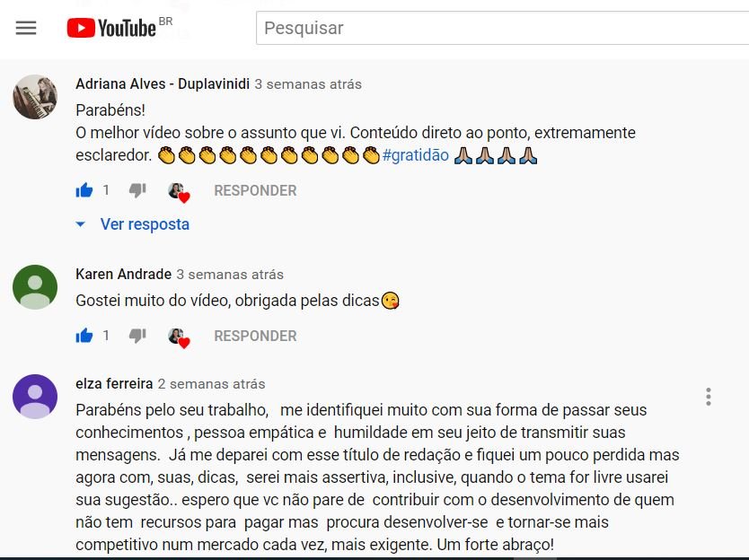Dislike Adriana Alves' comment
This screenshot has width=749, height=560.
[x=137, y=190]
